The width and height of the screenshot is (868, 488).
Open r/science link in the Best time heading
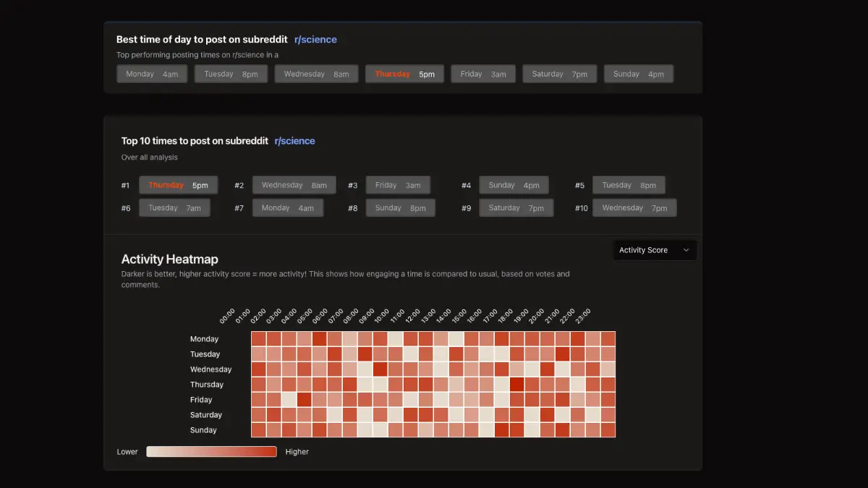click(x=315, y=40)
